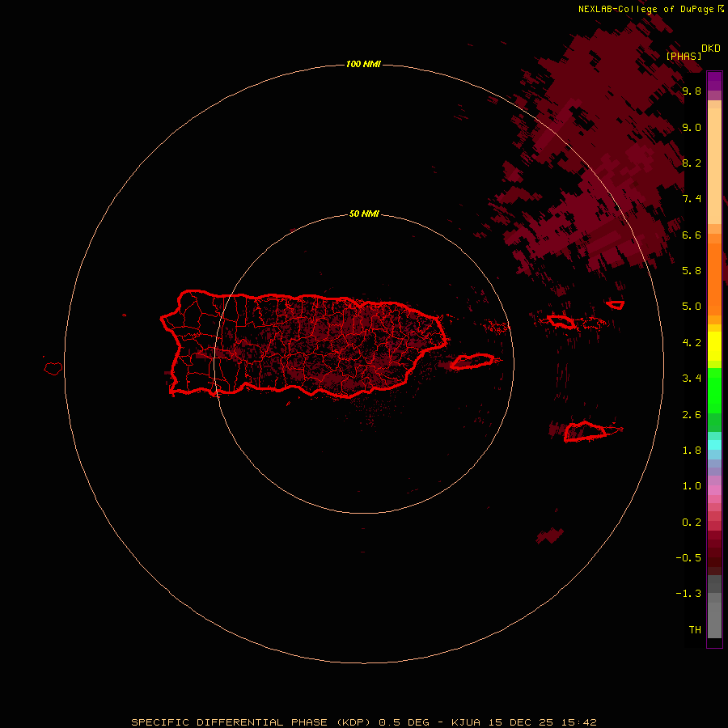Image resolution: width=728 pixels, height=728 pixels.
Task: Click the 9.0 value on the color scale
Action: point(692,127)
